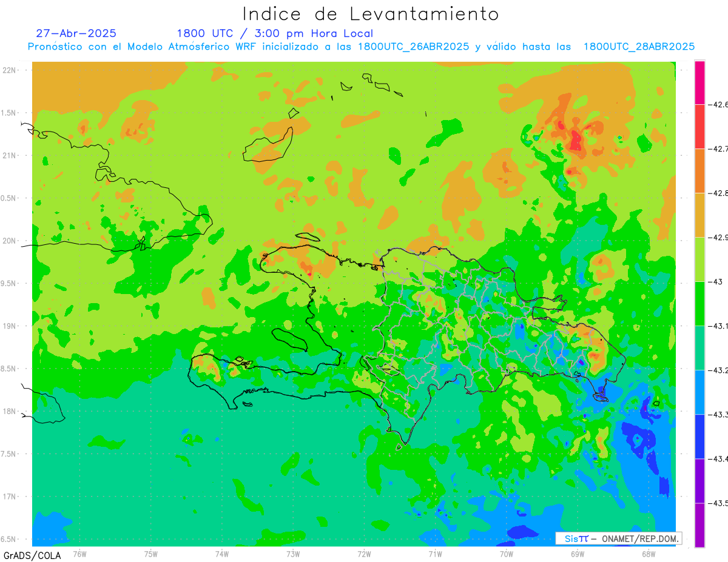Click the '-43.2' color bar value
Viewport: 728px width, 562px height.
point(720,370)
